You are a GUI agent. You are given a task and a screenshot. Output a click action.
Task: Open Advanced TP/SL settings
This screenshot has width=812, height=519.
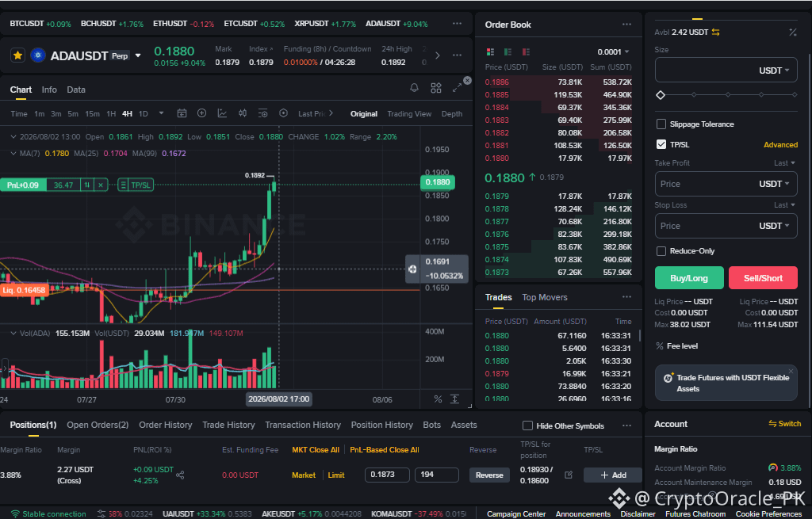tap(780, 144)
